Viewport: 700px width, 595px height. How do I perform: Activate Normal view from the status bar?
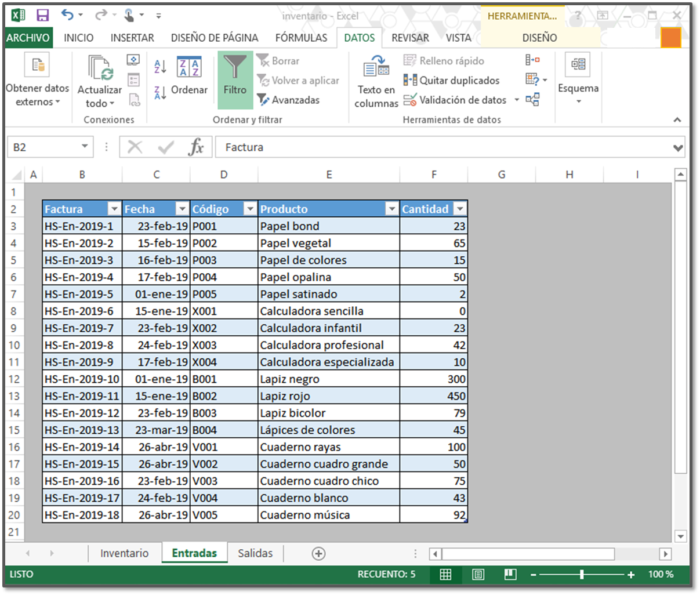[445, 575]
